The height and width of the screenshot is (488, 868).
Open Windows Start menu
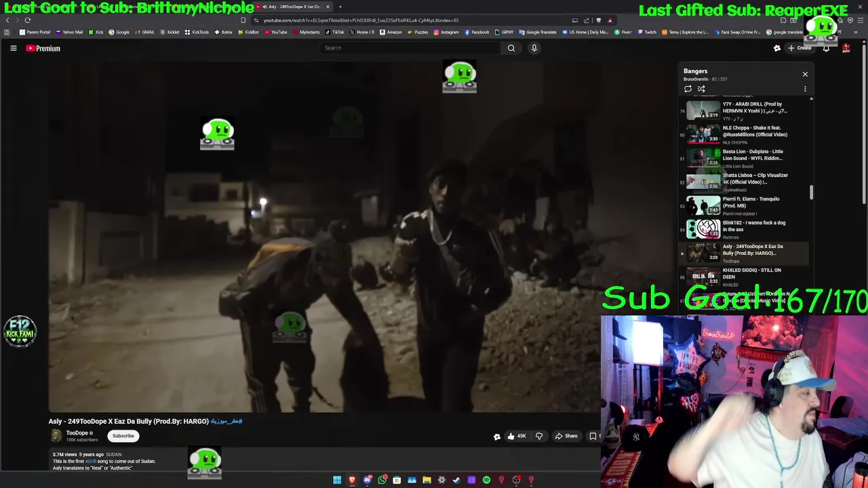(337, 480)
